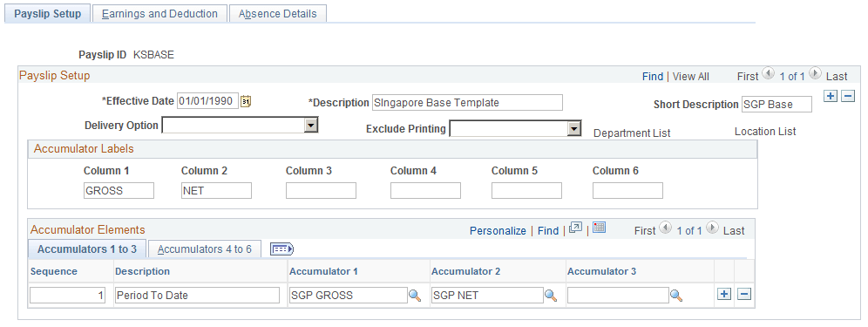The image size is (868, 327).
Task: Go to next Payslip Setup row
Action: (x=815, y=72)
